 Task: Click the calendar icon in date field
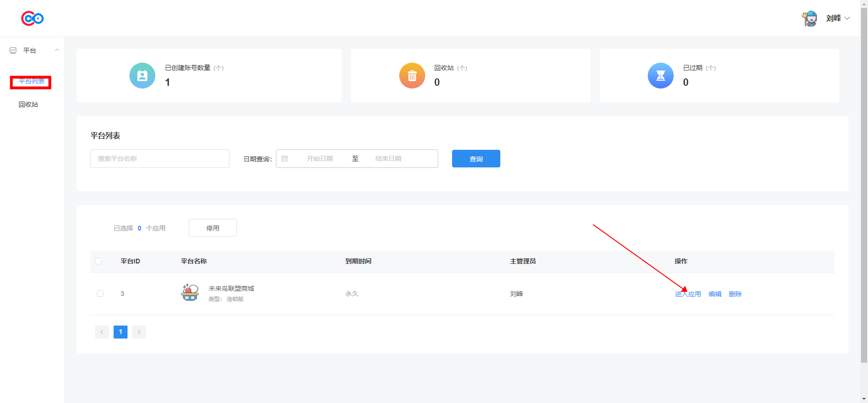click(285, 159)
